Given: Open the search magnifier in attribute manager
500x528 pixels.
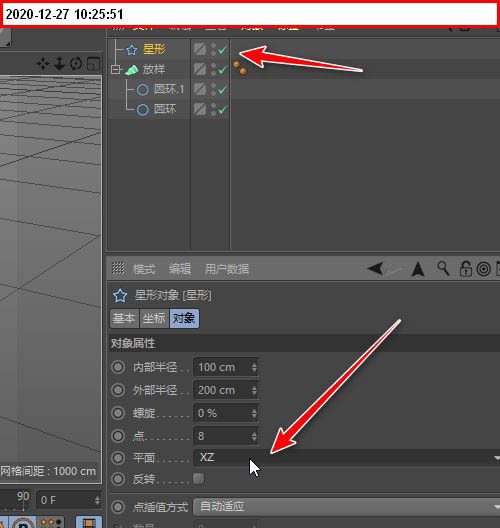Looking at the screenshot, I should click(443, 269).
